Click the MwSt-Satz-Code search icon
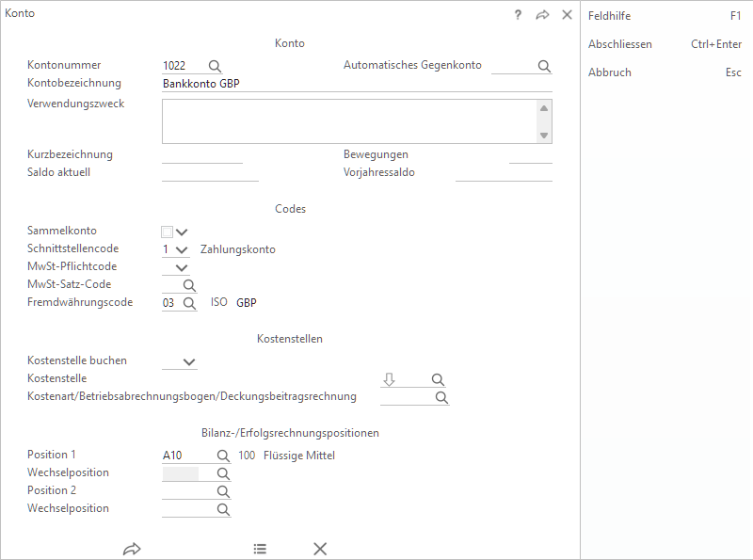 [188, 284]
